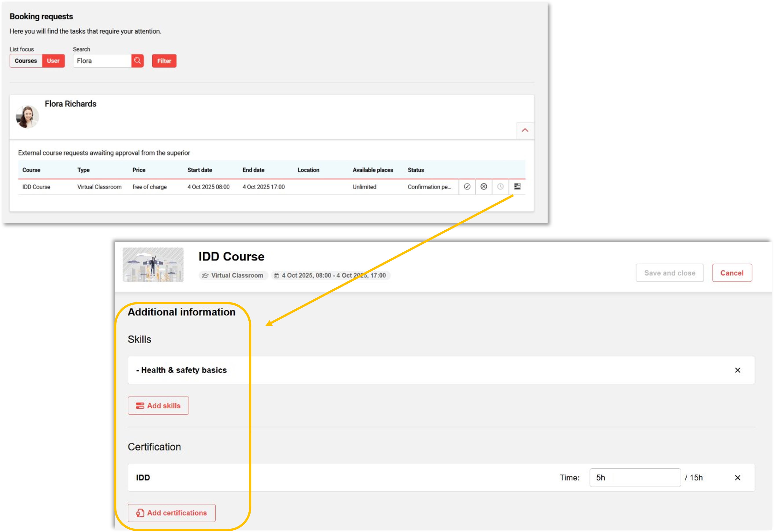Click the clock icon in IDD row
Viewport: 774px width, 532px height.
click(500, 187)
